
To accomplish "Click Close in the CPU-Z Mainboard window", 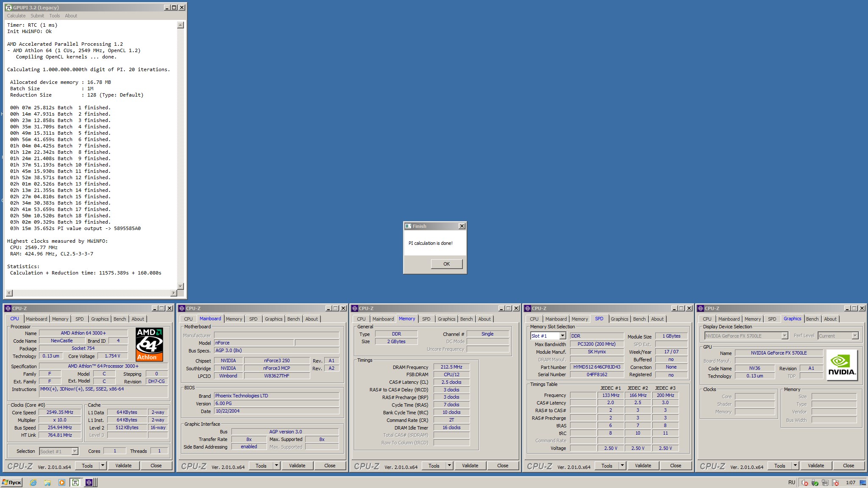I will [x=330, y=466].
